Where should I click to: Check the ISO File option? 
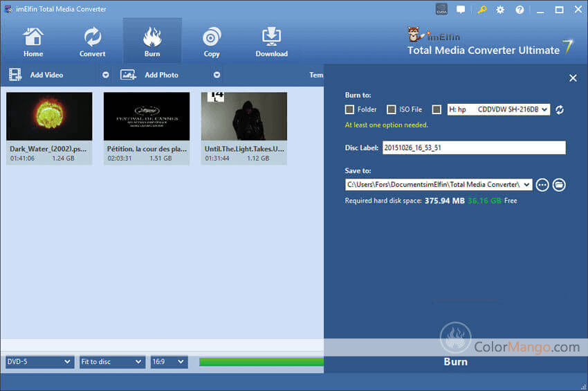point(392,109)
